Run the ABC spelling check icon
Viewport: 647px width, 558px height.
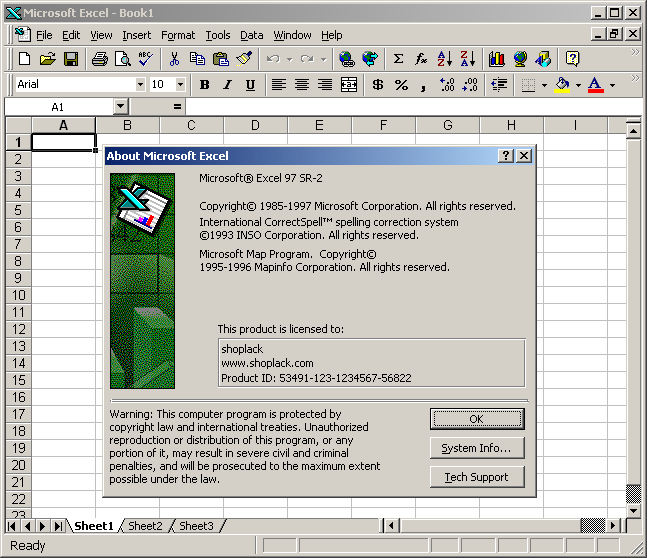(x=146, y=59)
